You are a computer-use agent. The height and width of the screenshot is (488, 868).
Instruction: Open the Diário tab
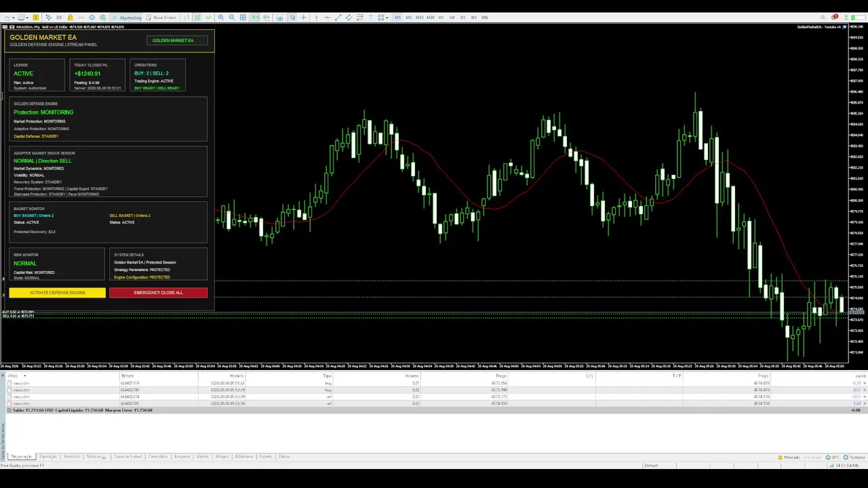pos(284,456)
